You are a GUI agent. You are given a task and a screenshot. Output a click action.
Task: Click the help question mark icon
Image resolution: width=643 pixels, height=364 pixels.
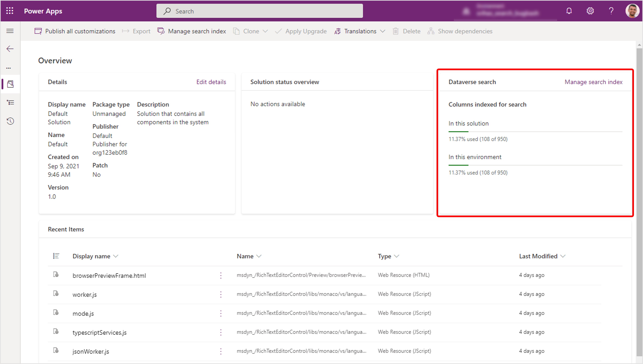[x=611, y=11]
